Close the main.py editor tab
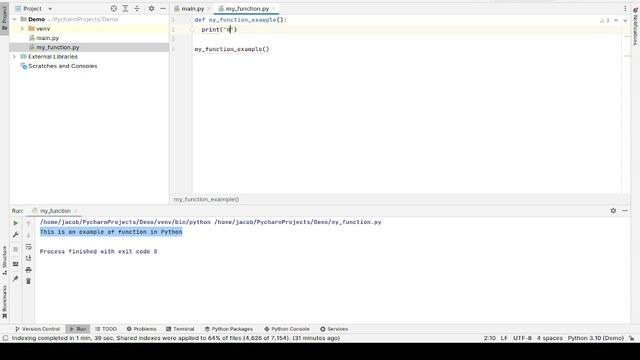640x360 pixels. pos(209,9)
